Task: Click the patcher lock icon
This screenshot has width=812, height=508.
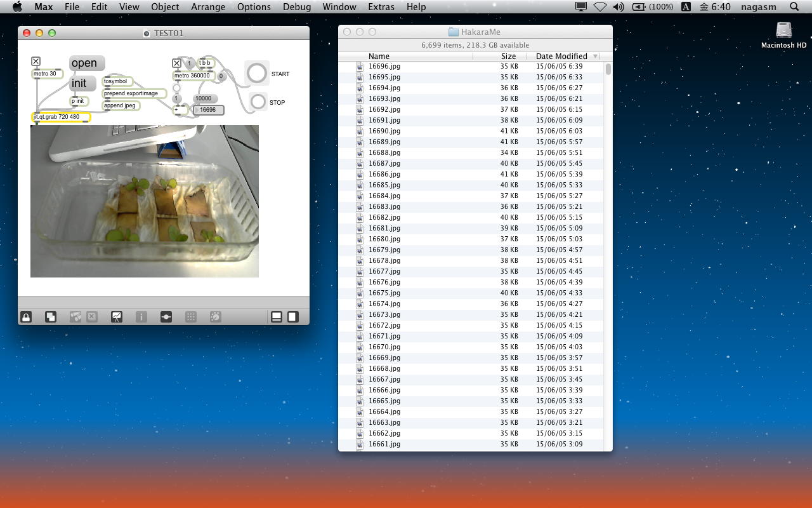Action: [26, 317]
